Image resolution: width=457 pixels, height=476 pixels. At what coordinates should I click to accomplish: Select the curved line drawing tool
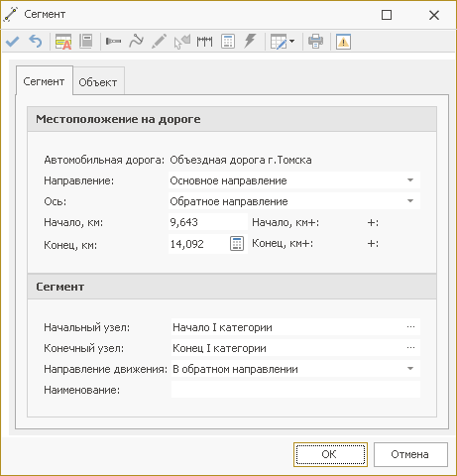136,42
